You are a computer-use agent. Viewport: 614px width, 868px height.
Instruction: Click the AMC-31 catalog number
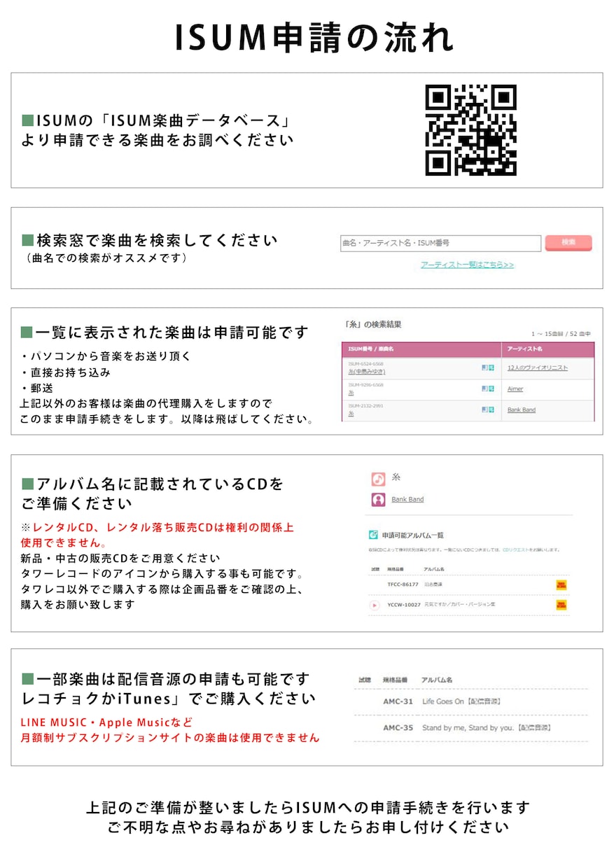398,701
